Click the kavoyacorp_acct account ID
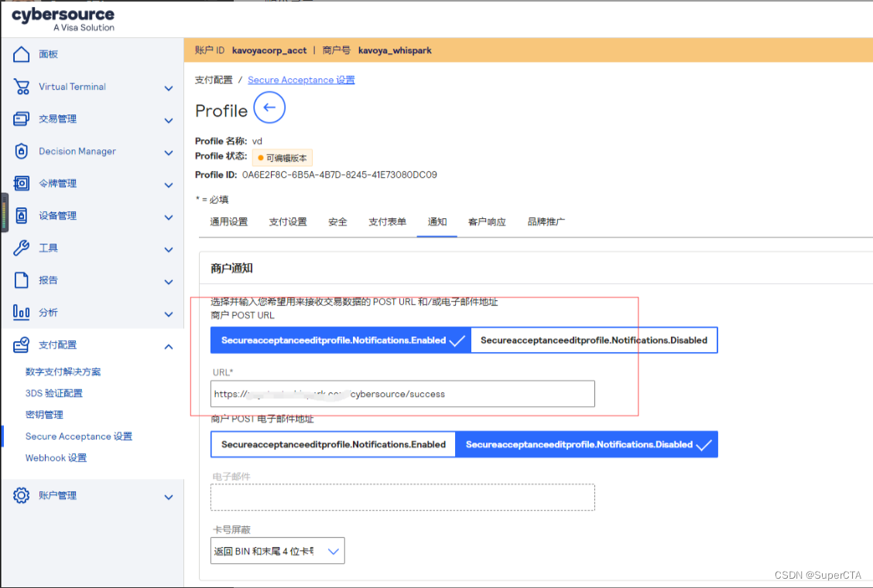 (x=269, y=50)
